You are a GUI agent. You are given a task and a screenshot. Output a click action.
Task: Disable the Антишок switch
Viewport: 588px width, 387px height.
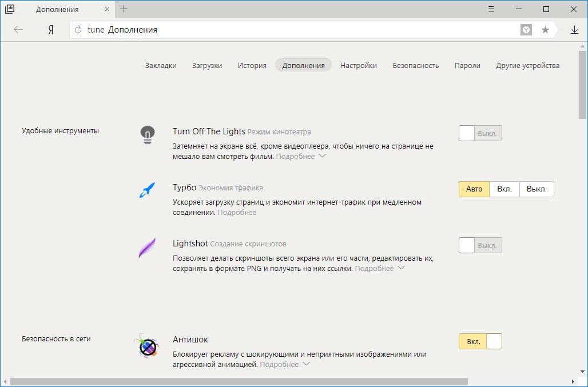480,342
